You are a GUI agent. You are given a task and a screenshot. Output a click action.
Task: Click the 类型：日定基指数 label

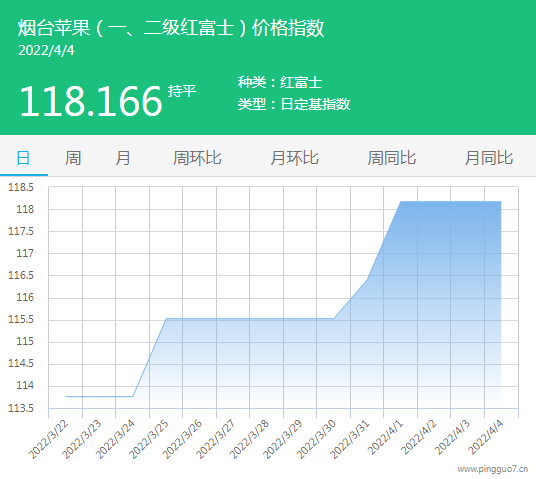294,104
